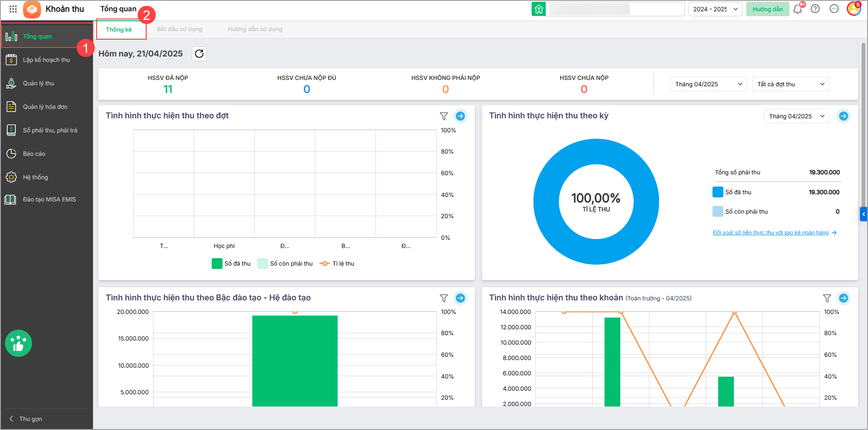Click the tallest green bar in thu theo khoản
Viewport: 868px width, 430px height.
[612, 362]
